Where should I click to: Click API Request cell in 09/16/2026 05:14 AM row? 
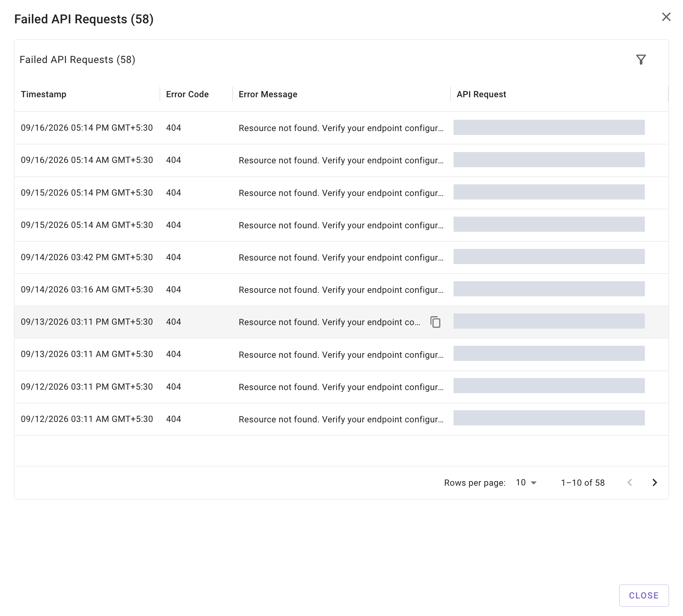pyautogui.click(x=549, y=160)
